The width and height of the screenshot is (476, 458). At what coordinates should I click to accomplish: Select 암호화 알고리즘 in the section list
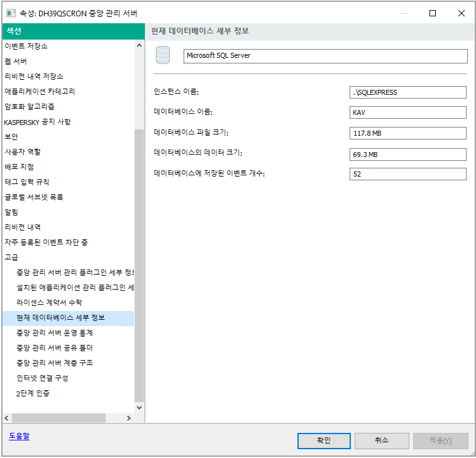point(29,106)
